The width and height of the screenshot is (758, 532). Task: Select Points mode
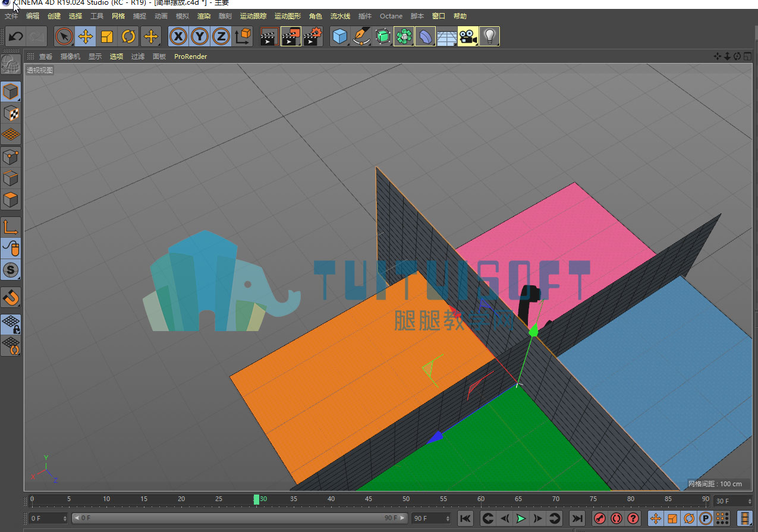(x=11, y=157)
